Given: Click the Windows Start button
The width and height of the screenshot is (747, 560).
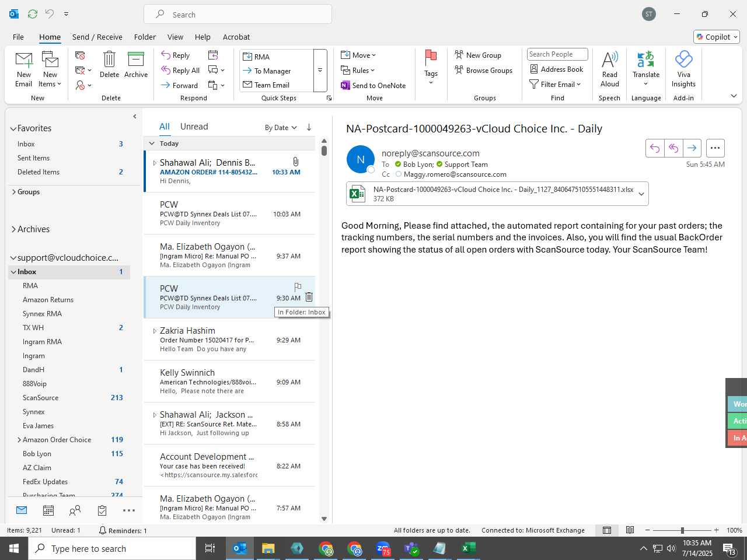Looking at the screenshot, I should point(14,548).
